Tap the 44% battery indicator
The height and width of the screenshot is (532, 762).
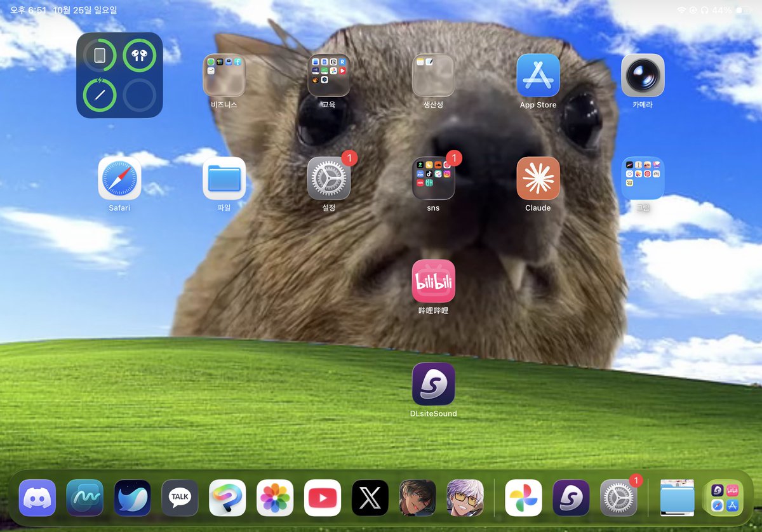(x=732, y=11)
